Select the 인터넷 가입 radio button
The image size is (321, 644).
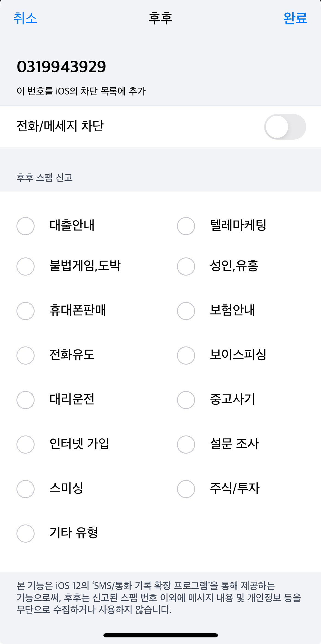click(26, 445)
